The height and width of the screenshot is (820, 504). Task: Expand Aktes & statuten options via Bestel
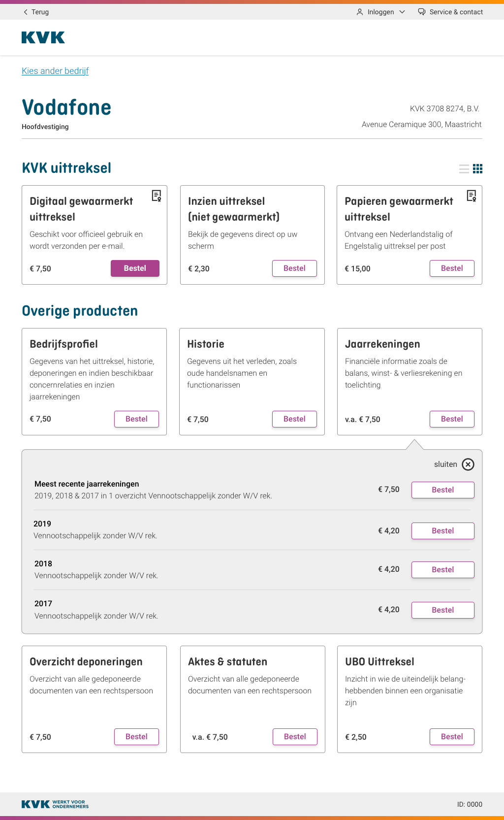[295, 737]
